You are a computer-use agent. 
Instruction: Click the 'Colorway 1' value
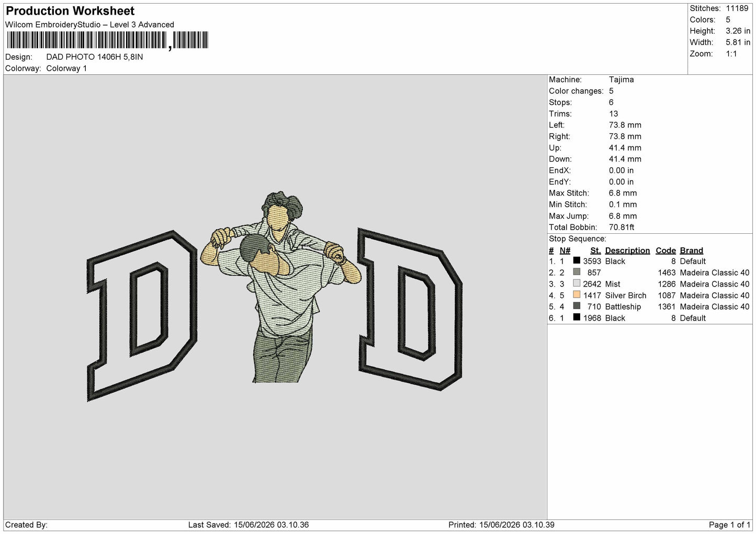(66, 69)
